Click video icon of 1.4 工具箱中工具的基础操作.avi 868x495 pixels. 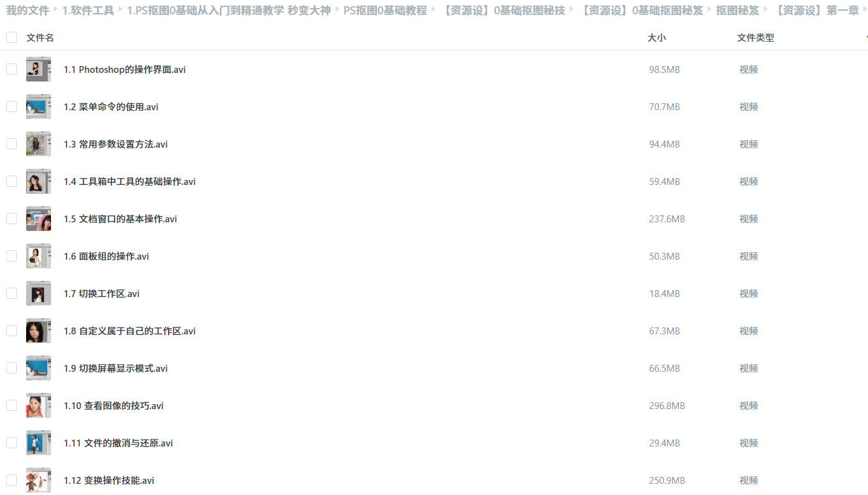tap(39, 181)
